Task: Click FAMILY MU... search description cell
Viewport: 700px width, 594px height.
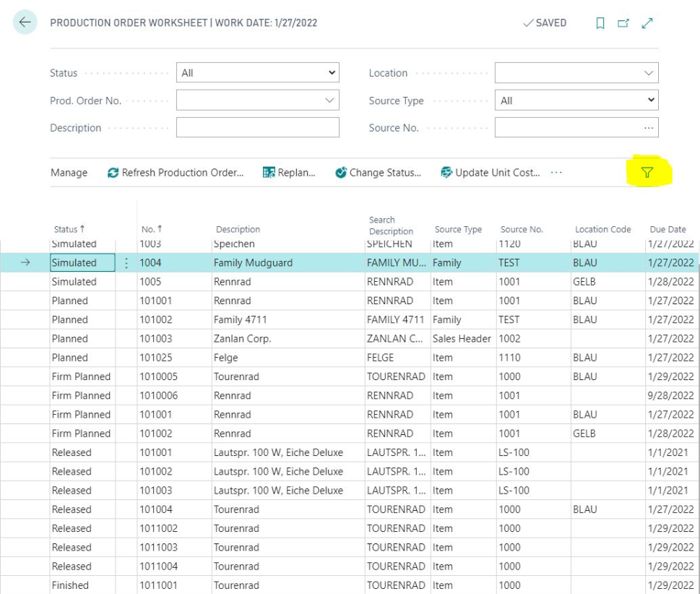Action: tap(397, 262)
